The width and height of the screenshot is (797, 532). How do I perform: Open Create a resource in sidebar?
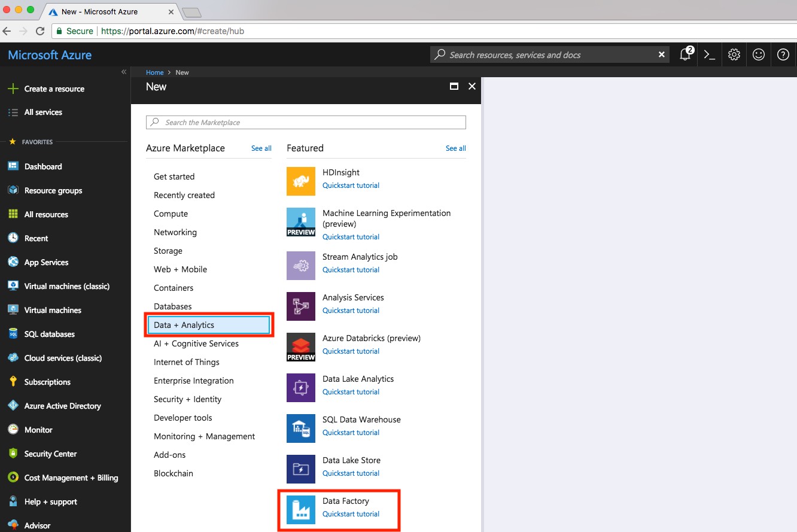54,89
